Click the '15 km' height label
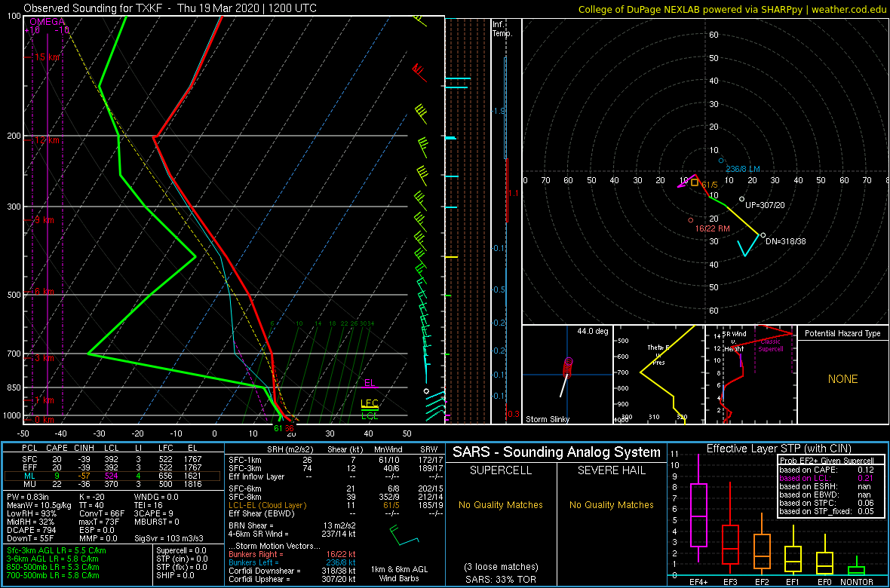Screen dimensions: 890x588 [47, 57]
